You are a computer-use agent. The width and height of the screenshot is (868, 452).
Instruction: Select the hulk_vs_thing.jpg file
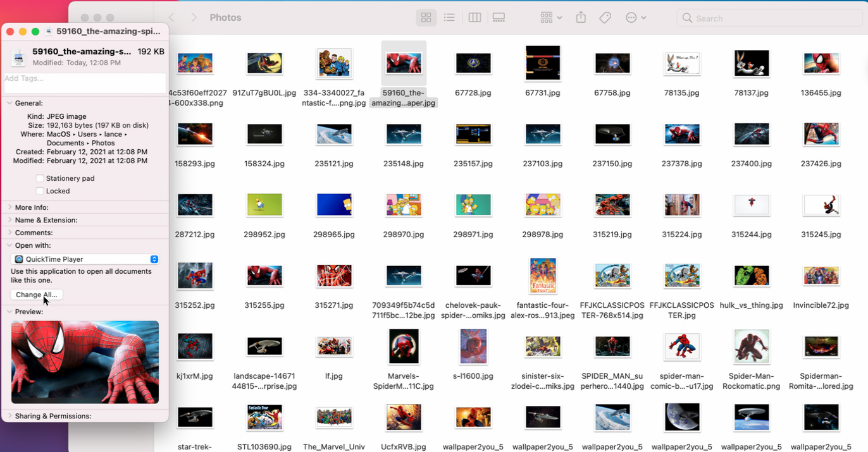coord(752,276)
